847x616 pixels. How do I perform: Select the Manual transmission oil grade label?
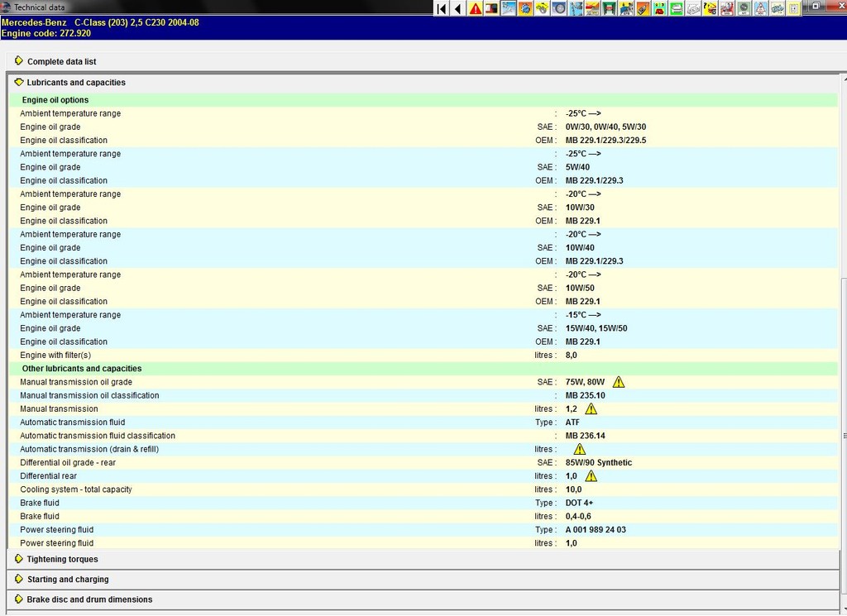(76, 382)
